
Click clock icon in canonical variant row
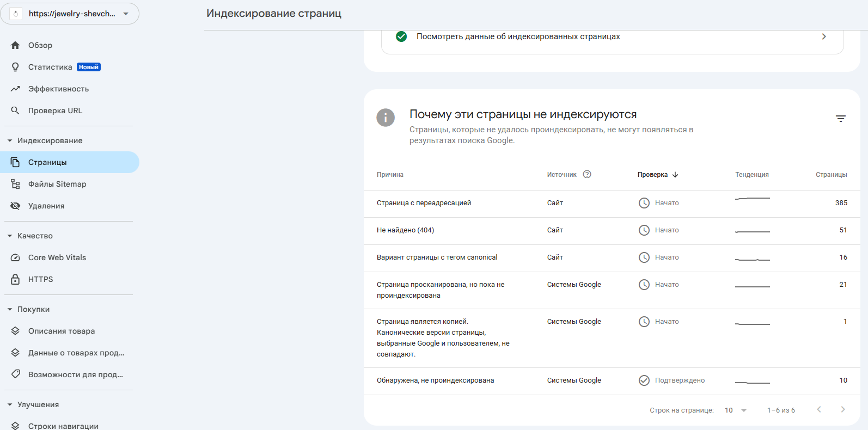coord(644,257)
